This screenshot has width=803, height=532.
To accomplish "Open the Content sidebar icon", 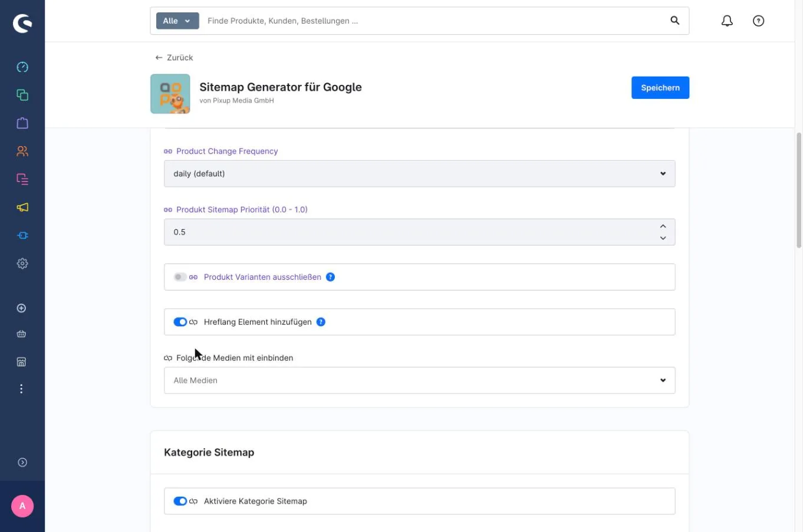I will (x=22, y=179).
